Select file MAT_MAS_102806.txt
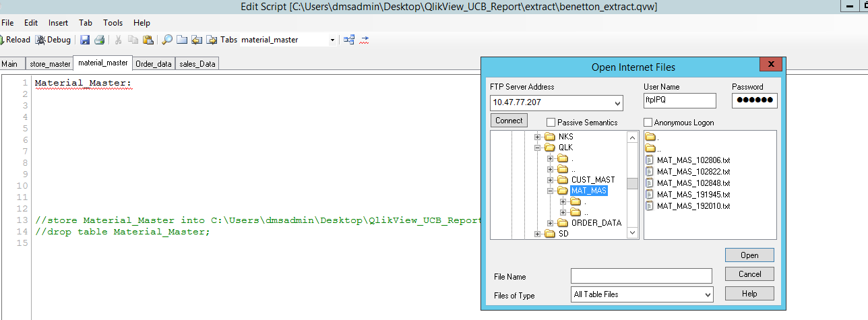This screenshot has height=320, width=868. (693, 160)
